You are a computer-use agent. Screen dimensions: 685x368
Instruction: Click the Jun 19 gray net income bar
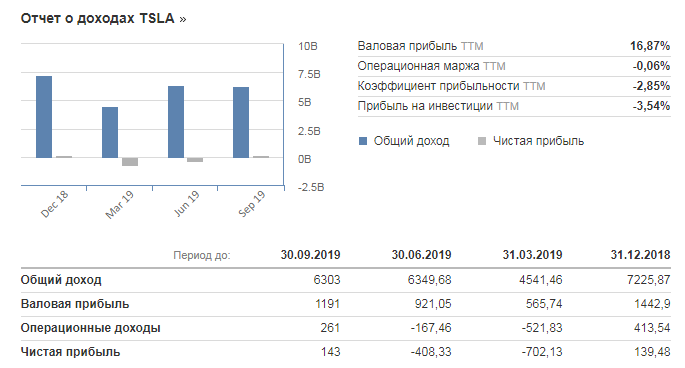coord(195,160)
